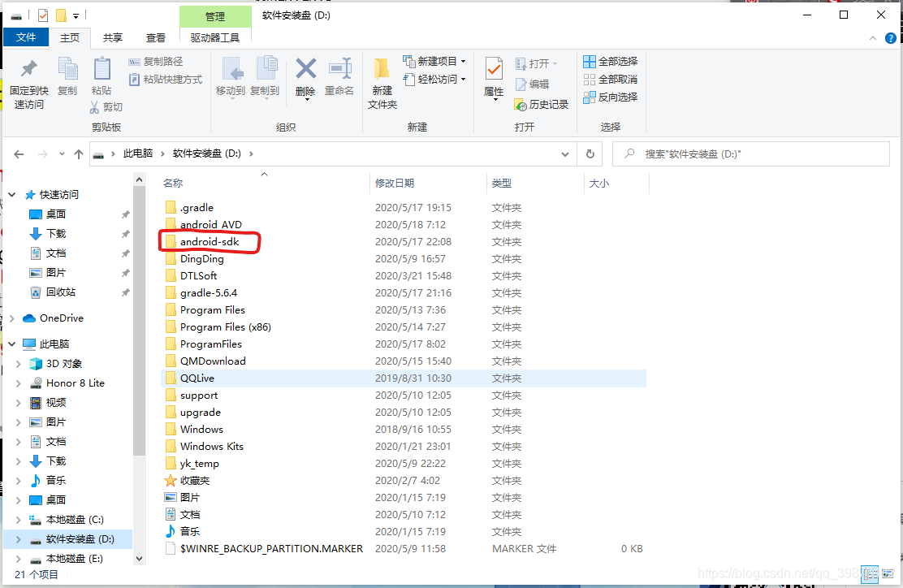This screenshot has width=903, height=588.
Task: Select the .gradle folder
Action: click(x=197, y=208)
